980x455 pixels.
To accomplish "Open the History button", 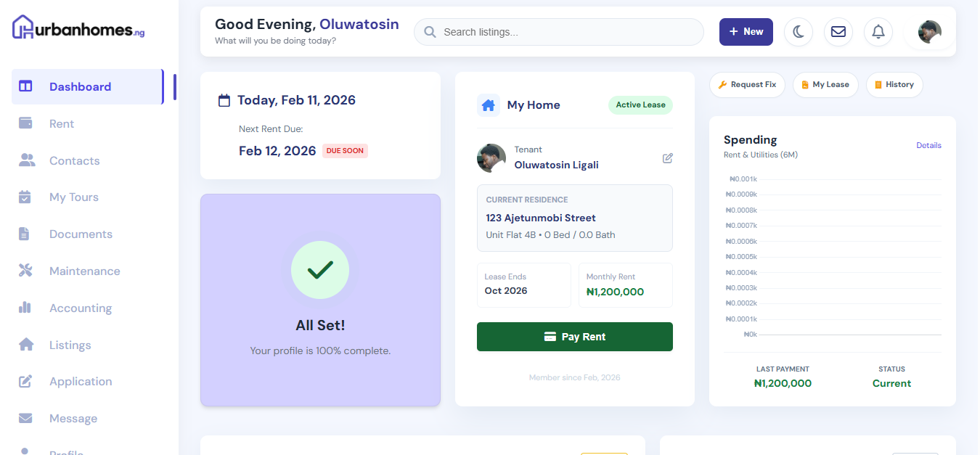I will tap(894, 84).
